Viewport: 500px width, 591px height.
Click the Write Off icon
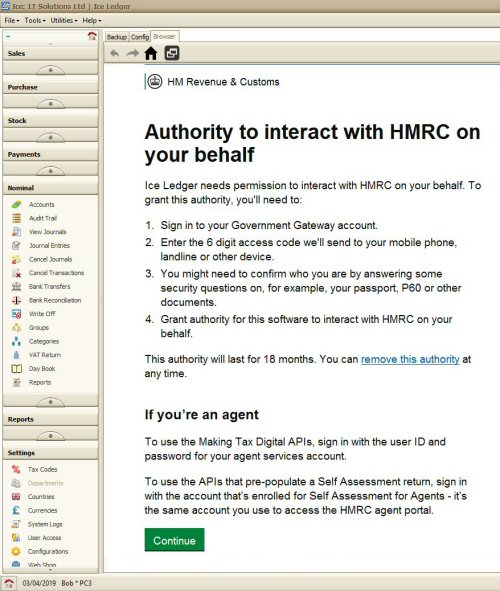(16, 314)
